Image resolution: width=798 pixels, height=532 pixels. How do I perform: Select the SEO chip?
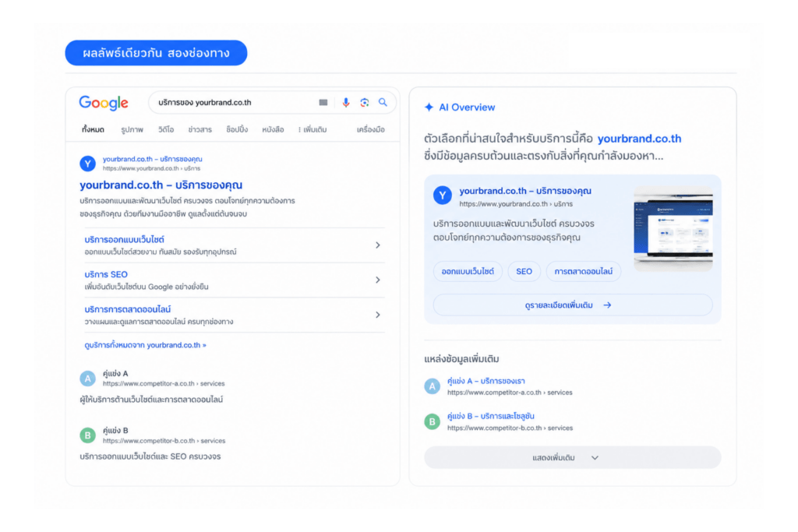[x=524, y=272]
